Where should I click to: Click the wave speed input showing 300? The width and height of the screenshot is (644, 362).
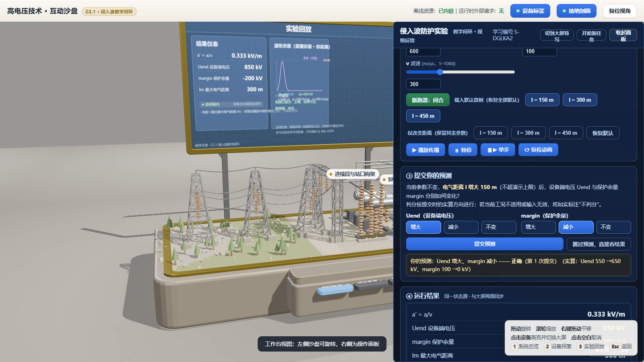tap(423, 84)
